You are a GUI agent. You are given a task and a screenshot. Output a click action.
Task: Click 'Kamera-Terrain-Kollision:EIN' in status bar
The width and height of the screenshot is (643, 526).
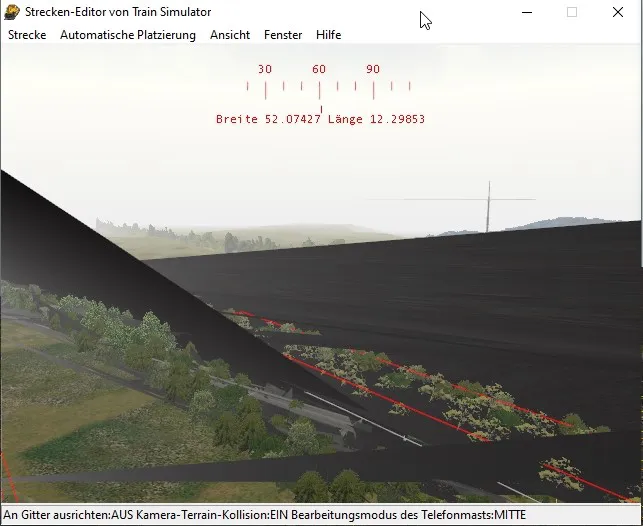click(x=213, y=515)
